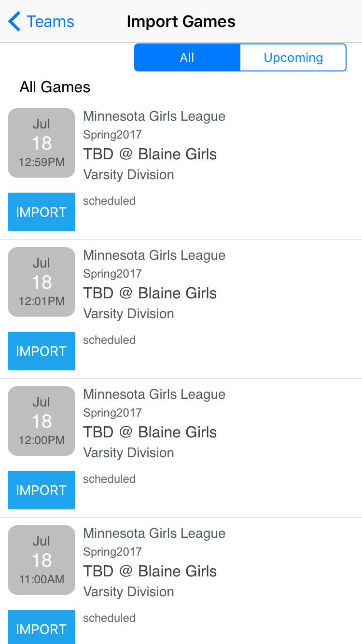362x644 pixels.
Task: Import the 12:01PM game
Action: pos(42,351)
